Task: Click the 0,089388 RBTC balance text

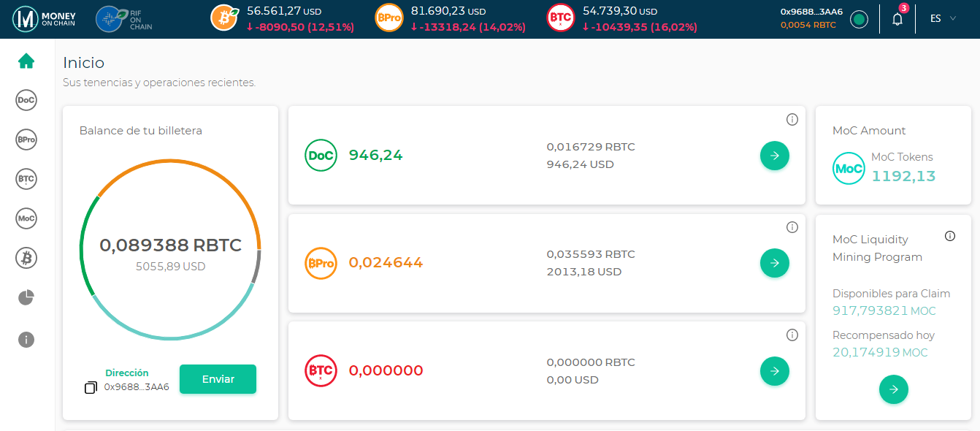Action: (x=170, y=245)
